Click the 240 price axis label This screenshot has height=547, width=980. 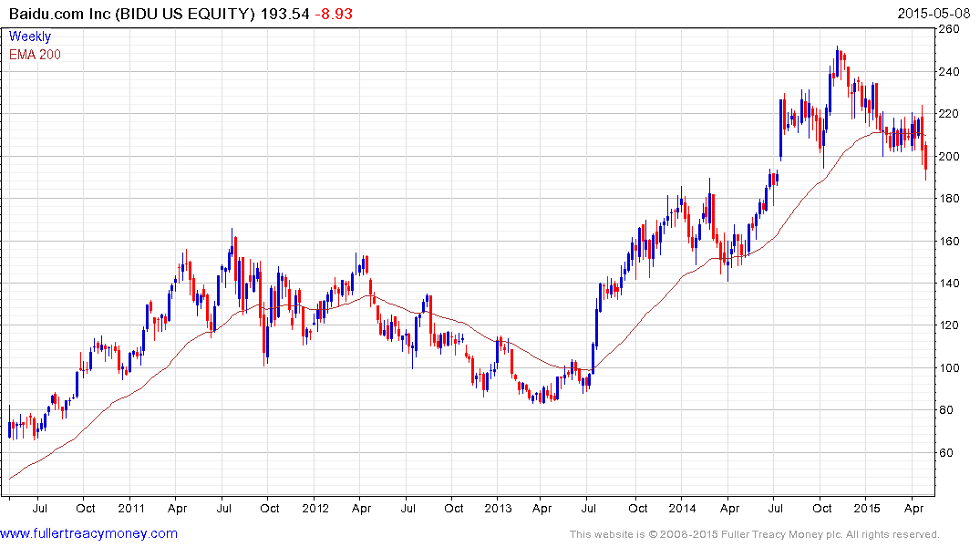click(949, 71)
